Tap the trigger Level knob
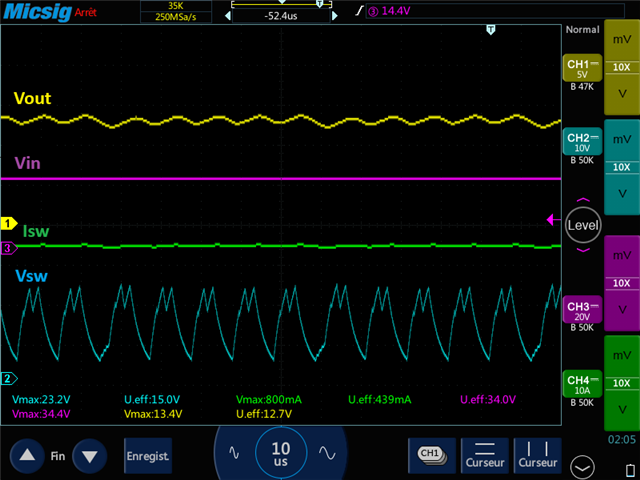This screenshot has height=480, width=640. 583,225
